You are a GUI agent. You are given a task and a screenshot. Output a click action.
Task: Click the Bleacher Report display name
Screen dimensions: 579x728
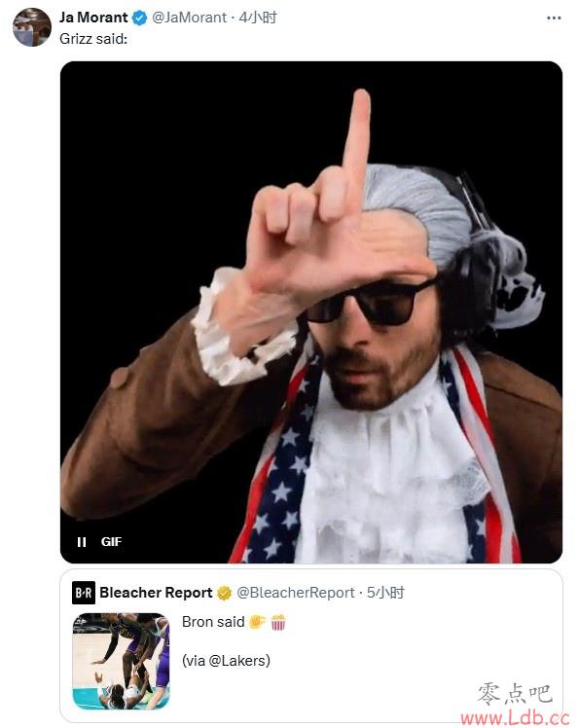(x=156, y=593)
